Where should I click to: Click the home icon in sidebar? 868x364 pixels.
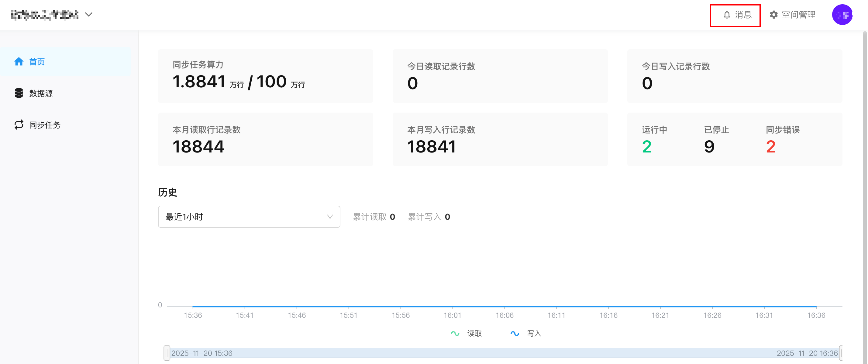point(19,61)
